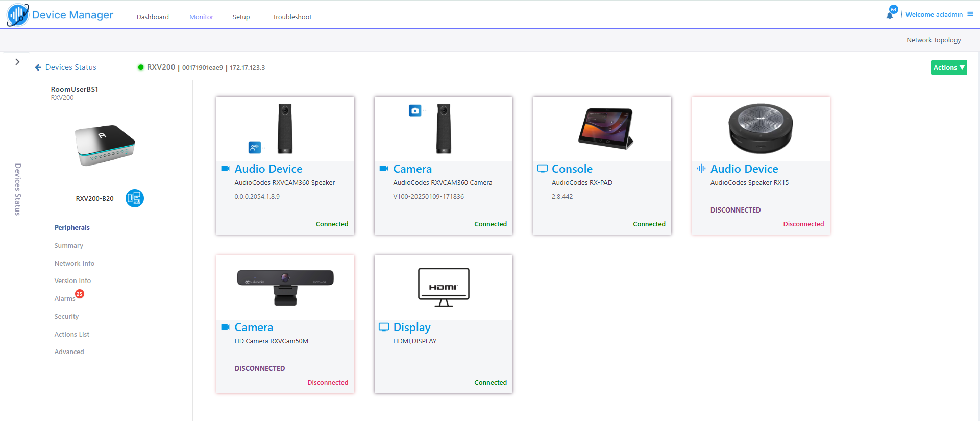The width and height of the screenshot is (980, 421).
Task: Click the RXVCAM360 Camera device image
Action: pyautogui.click(x=444, y=129)
